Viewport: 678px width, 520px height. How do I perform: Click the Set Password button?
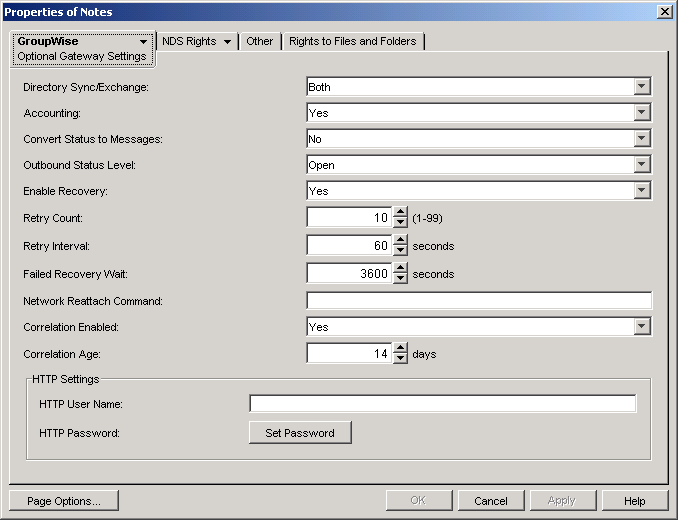pos(300,433)
